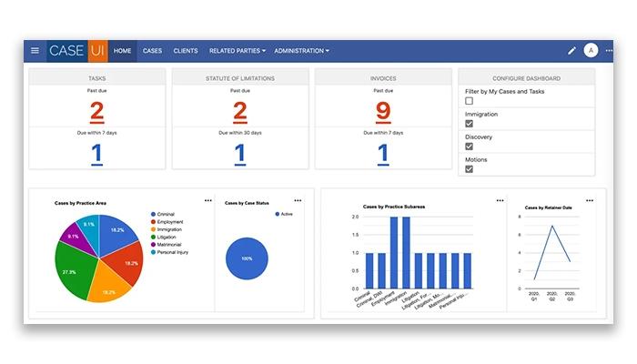Click the Configure Dashboard header

(x=527, y=78)
